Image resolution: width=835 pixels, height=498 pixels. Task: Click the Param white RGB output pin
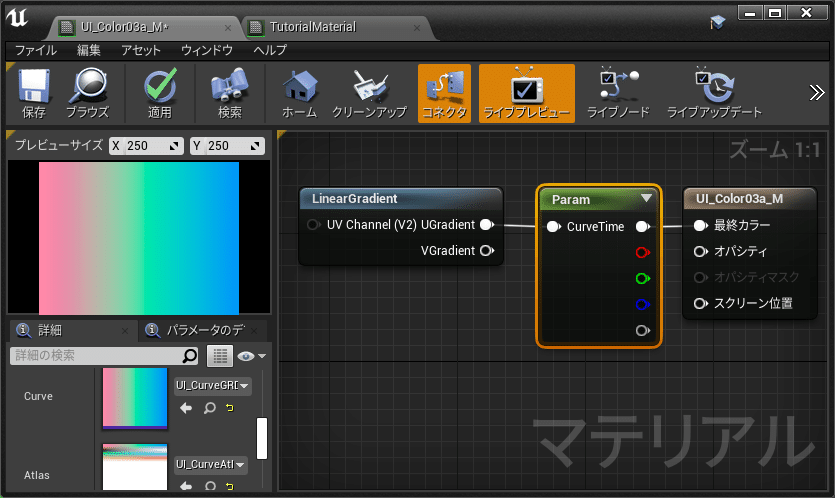click(643, 226)
